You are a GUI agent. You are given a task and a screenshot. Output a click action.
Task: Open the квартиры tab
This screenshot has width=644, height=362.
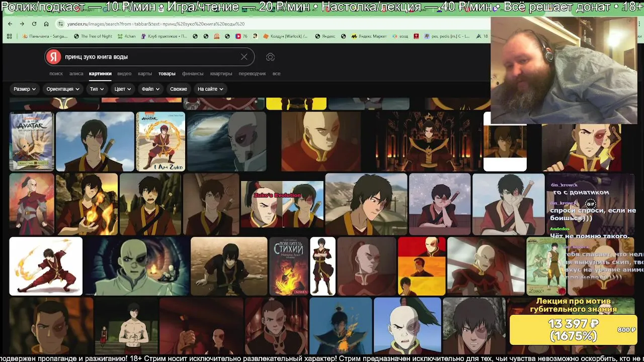pos(221,73)
